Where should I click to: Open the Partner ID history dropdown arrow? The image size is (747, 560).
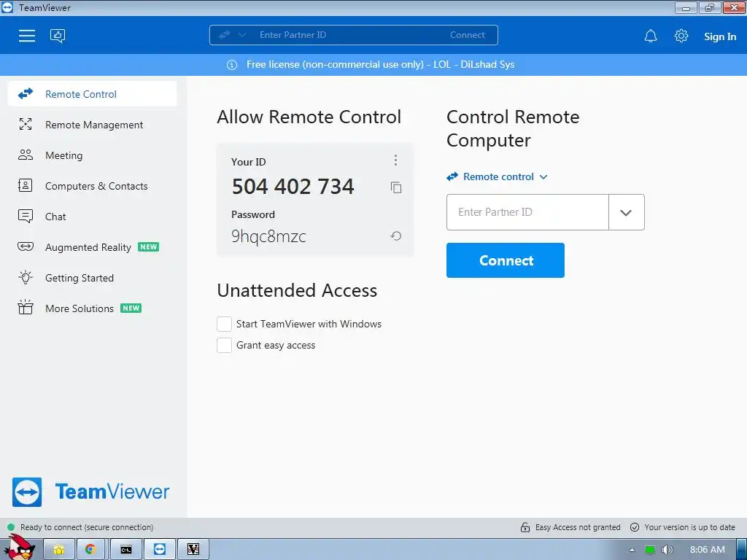click(x=626, y=212)
